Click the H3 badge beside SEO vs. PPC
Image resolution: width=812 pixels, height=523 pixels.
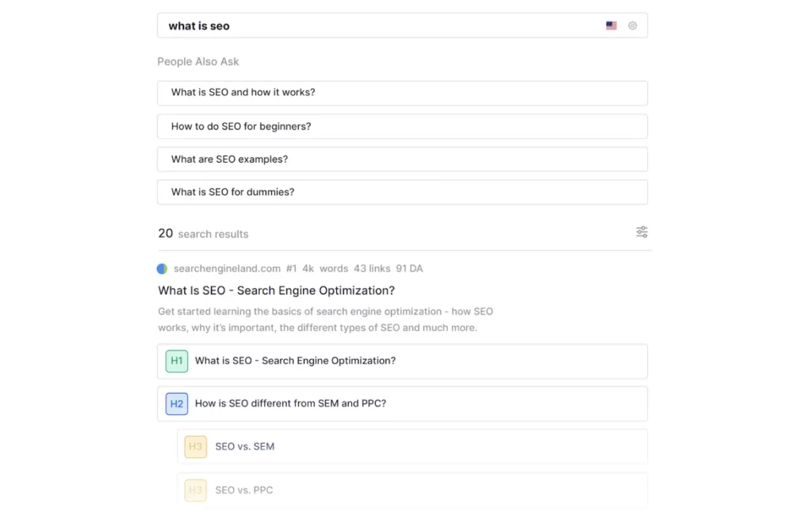tap(195, 490)
